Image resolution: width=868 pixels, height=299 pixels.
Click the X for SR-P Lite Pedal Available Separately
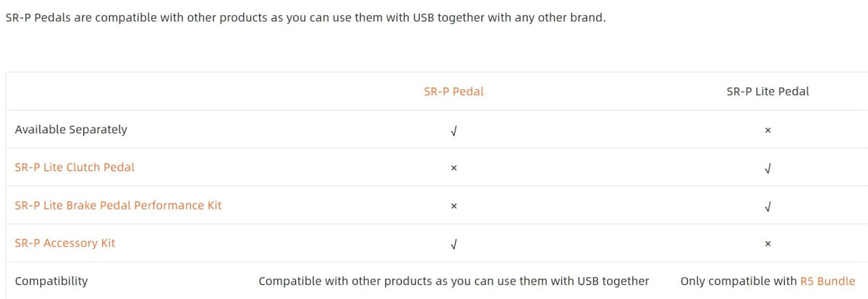click(767, 130)
